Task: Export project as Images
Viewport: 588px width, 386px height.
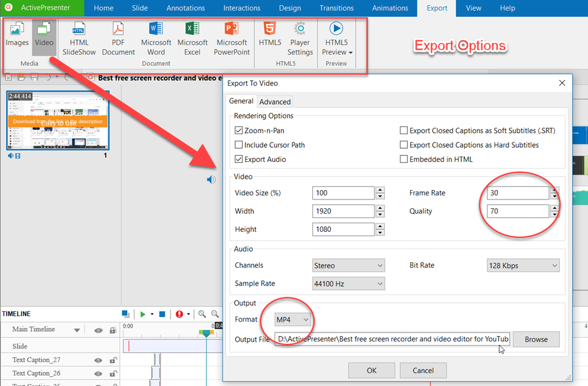Action: pos(17,35)
